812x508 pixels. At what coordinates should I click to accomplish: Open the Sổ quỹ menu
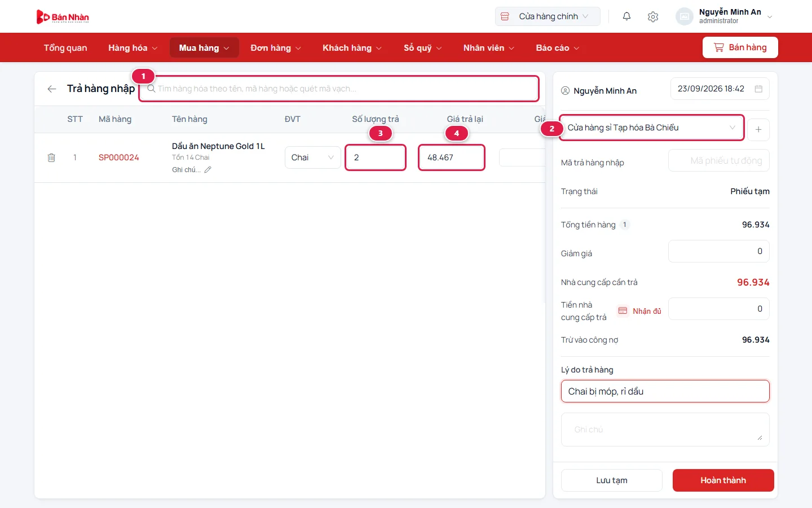(422, 48)
